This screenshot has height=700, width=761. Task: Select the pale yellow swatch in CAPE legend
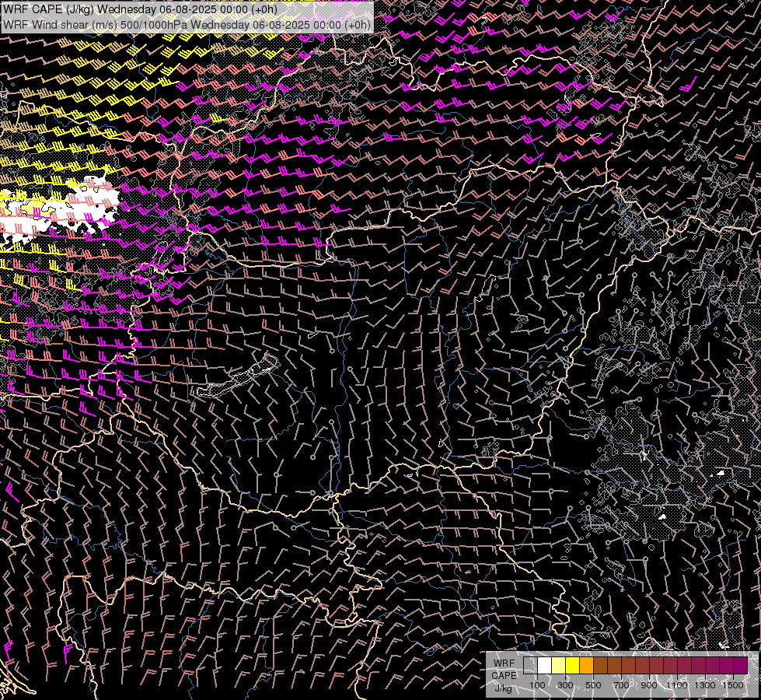[x=558, y=666]
